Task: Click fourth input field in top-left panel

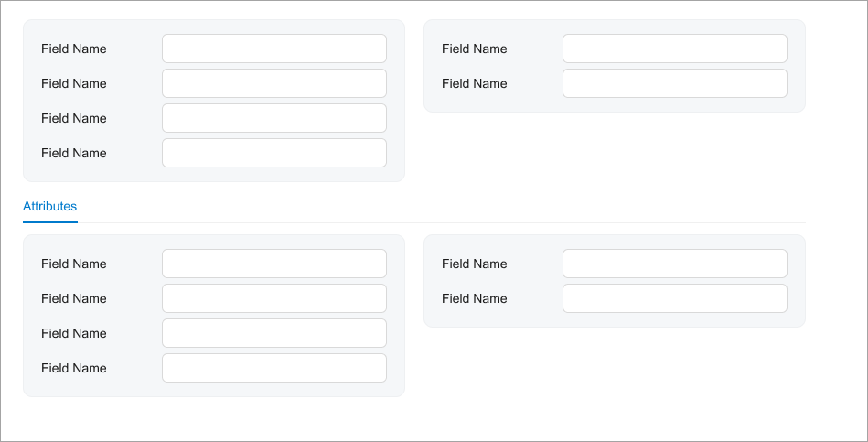Action: [x=274, y=153]
